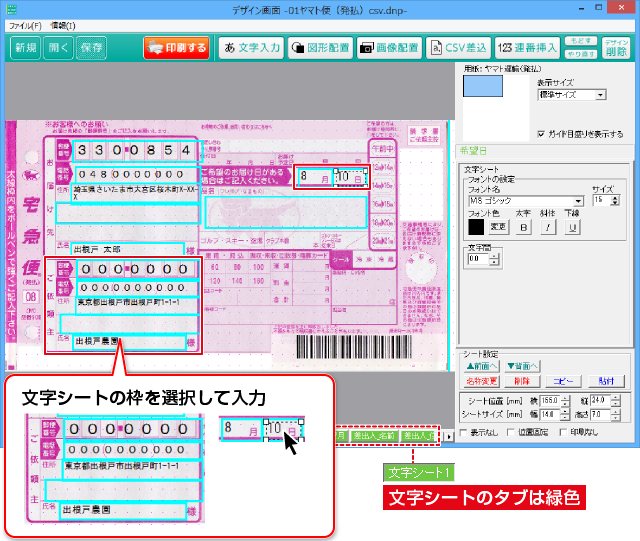The image size is (640, 541).
Task: Click the シートサイズ 幅 field showing 14.0
Action: [550, 414]
